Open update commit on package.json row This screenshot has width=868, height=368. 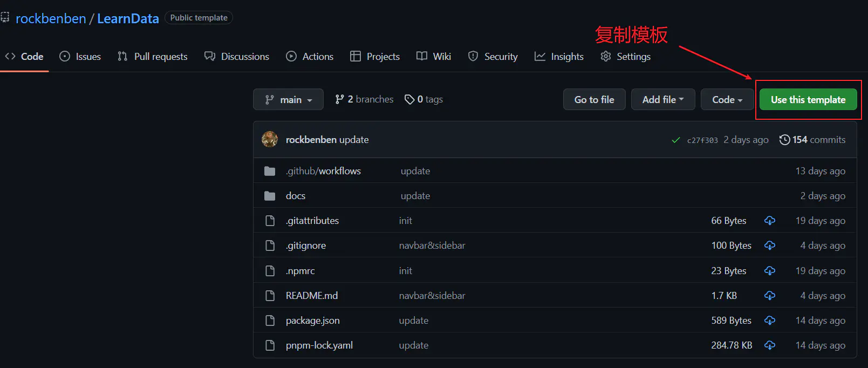(414, 321)
